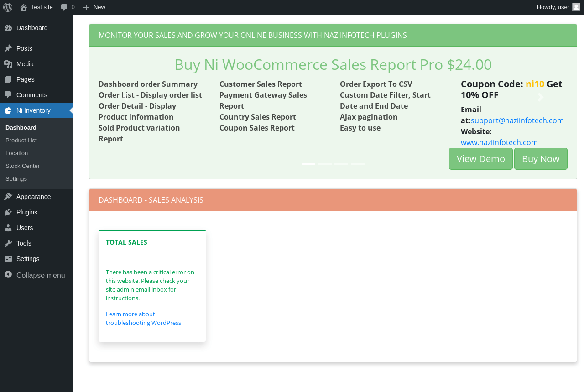Collapse menu using the arrow toggle

[8, 275]
